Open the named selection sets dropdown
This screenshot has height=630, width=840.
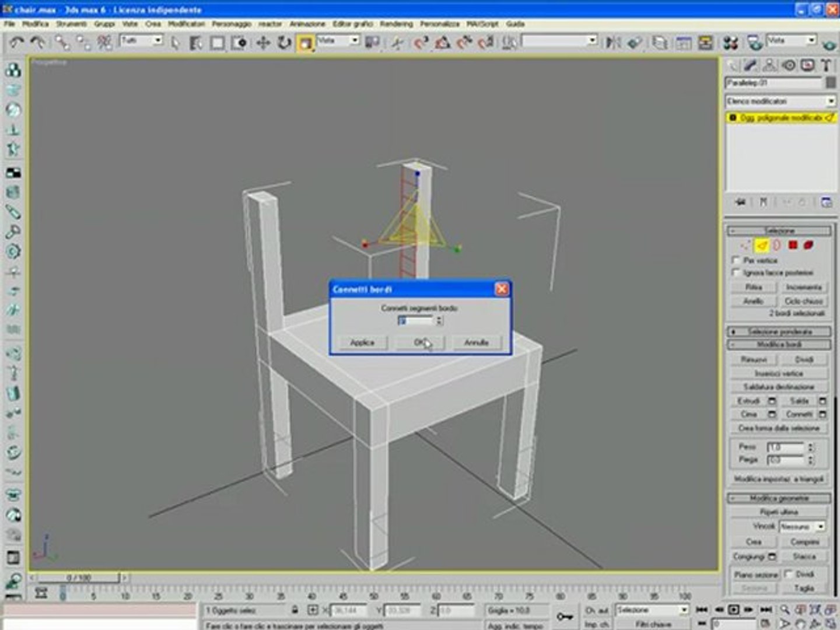tap(559, 40)
